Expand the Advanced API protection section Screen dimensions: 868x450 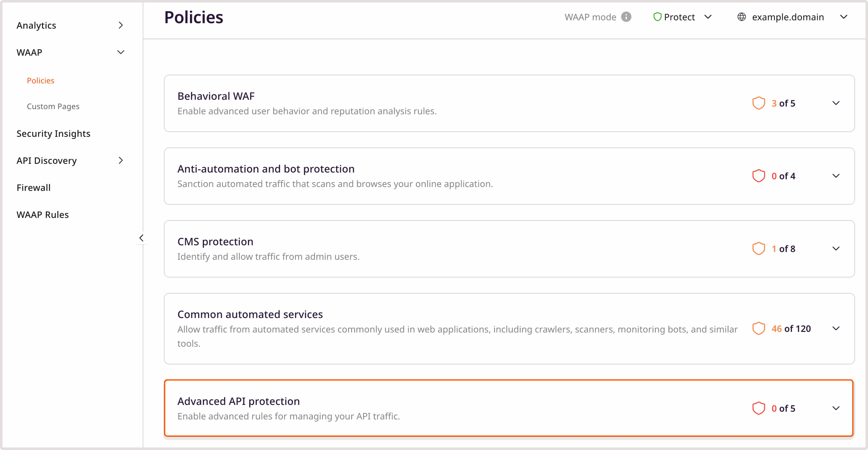click(x=836, y=408)
